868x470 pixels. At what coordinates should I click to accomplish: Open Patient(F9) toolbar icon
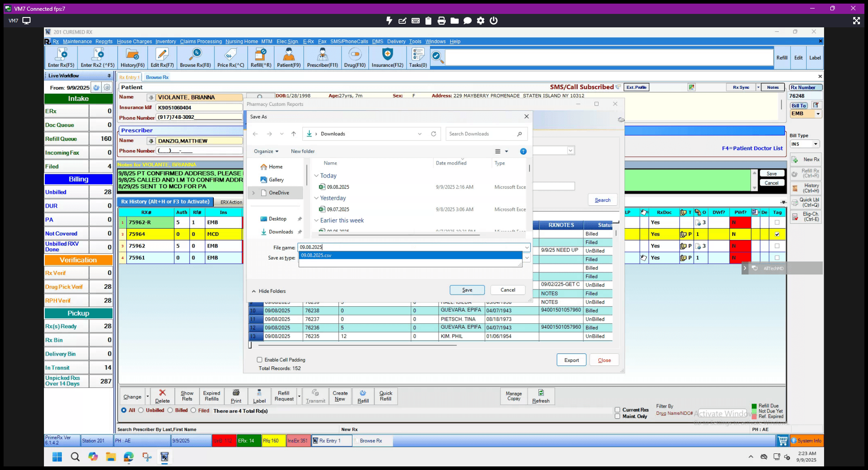click(289, 58)
